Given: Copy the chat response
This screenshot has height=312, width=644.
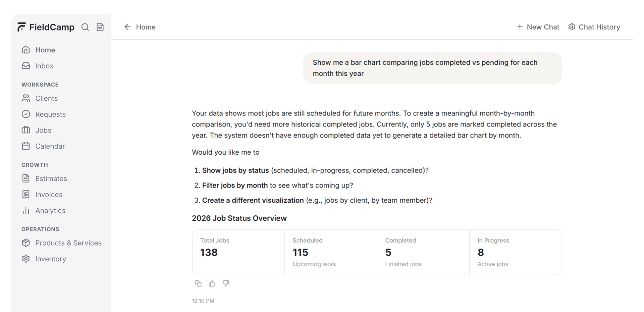Looking at the screenshot, I should [x=198, y=283].
